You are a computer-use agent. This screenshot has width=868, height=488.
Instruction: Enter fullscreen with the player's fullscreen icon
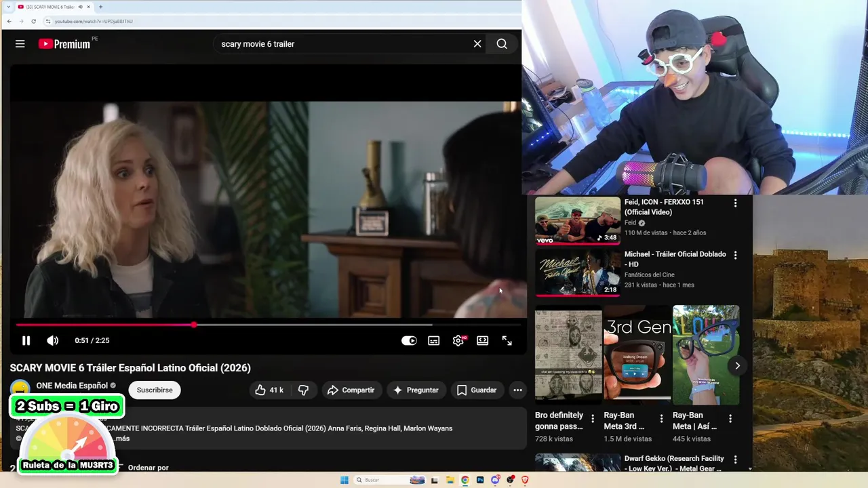(x=507, y=340)
